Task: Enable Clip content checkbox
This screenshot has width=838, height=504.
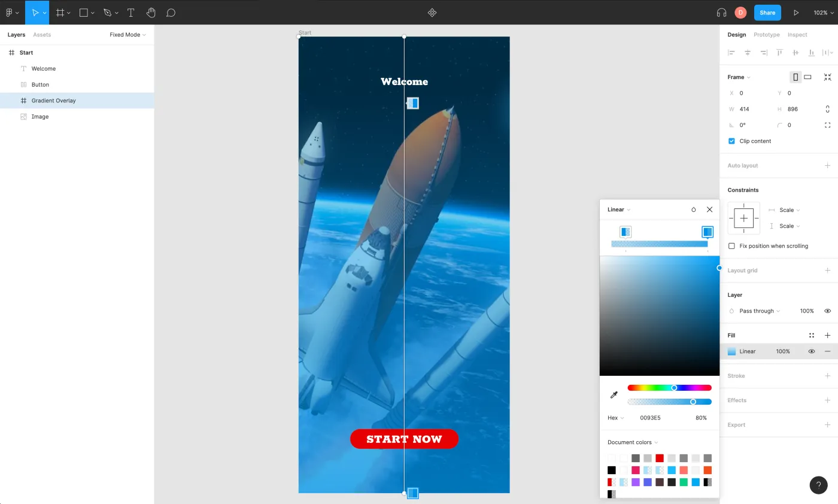Action: click(731, 141)
